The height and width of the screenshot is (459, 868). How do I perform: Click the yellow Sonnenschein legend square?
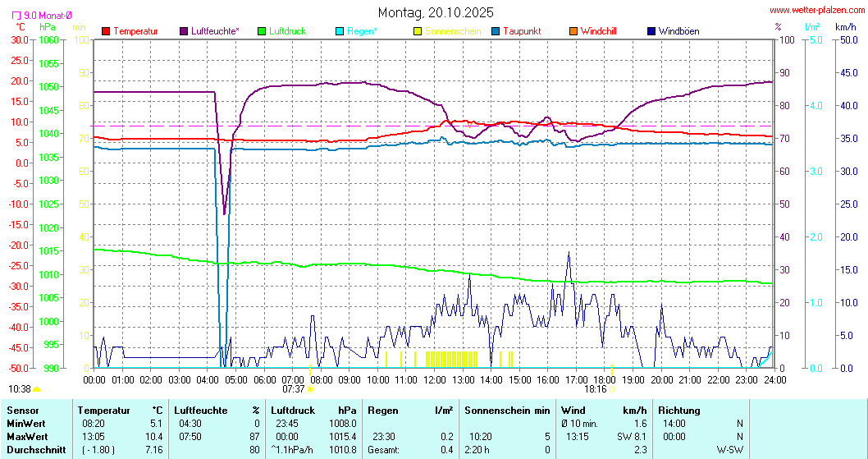(418, 31)
